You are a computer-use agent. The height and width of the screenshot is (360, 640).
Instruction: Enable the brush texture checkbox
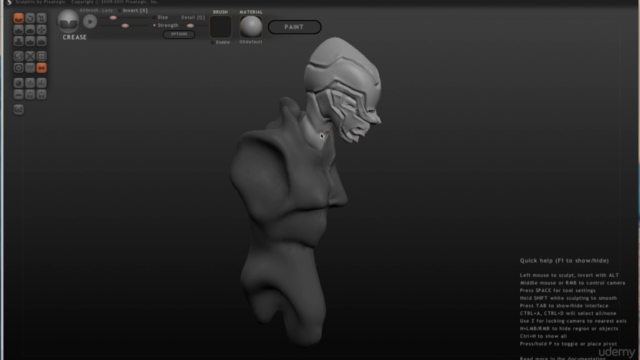click(213, 42)
